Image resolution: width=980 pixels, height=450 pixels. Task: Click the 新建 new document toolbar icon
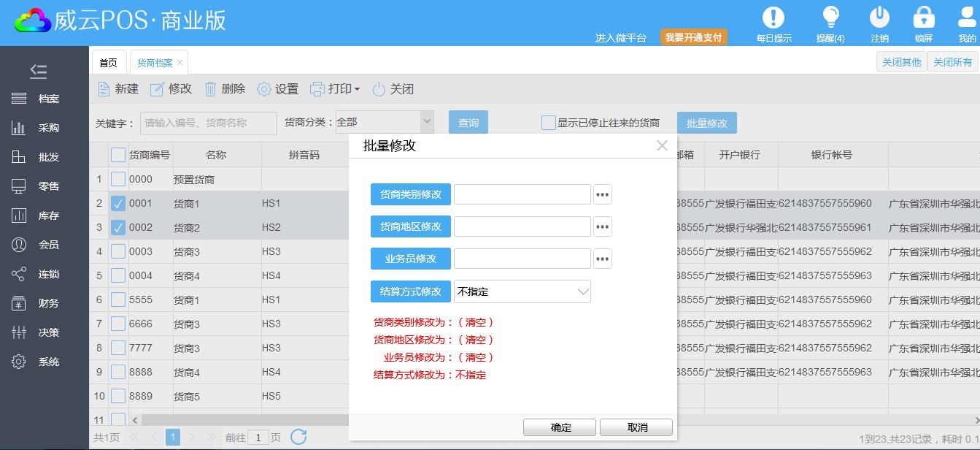point(104,89)
